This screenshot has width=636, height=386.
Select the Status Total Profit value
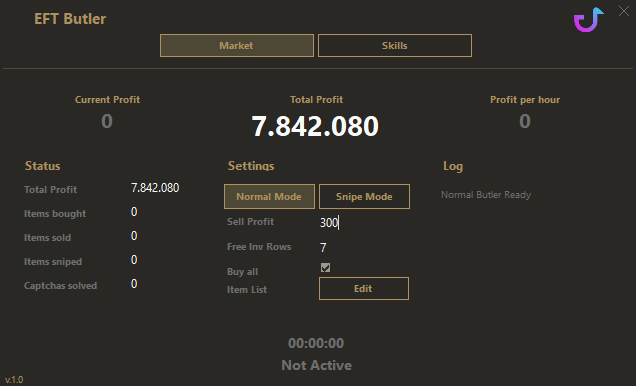[155, 188]
